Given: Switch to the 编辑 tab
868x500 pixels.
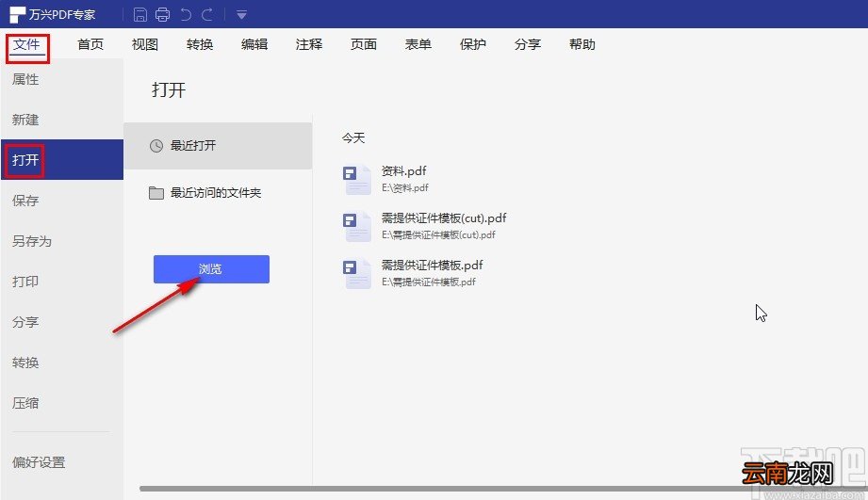Looking at the screenshot, I should [x=254, y=44].
